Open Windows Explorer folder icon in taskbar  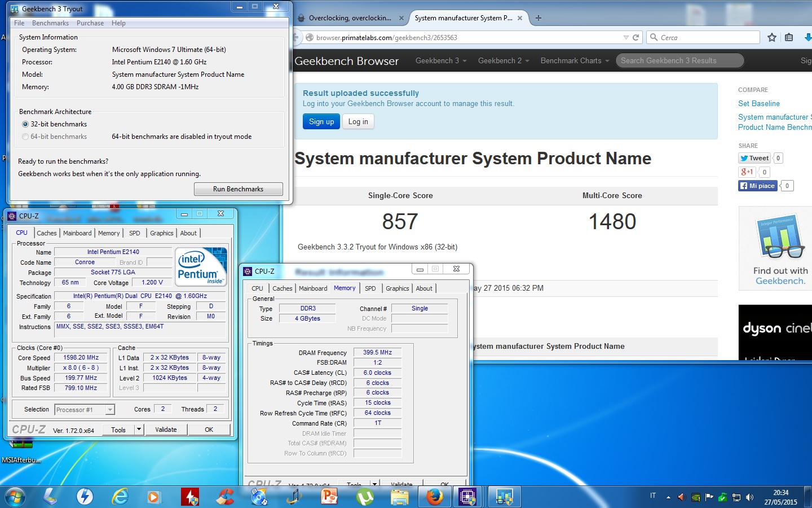pyautogui.click(x=400, y=497)
